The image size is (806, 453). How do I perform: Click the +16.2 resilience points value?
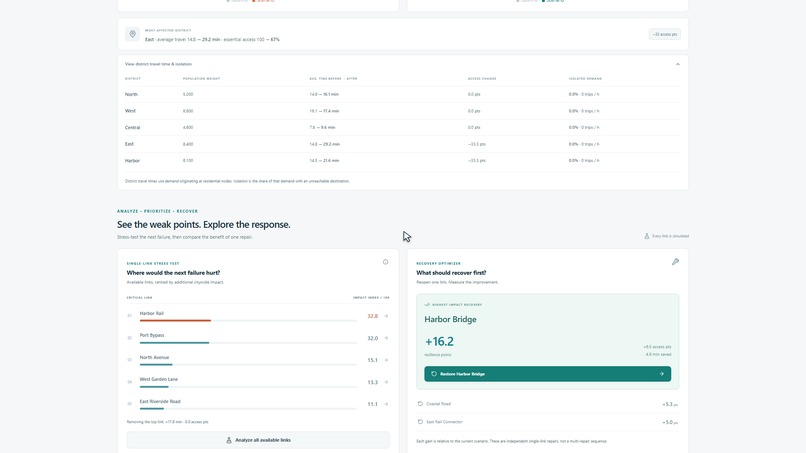coord(439,341)
